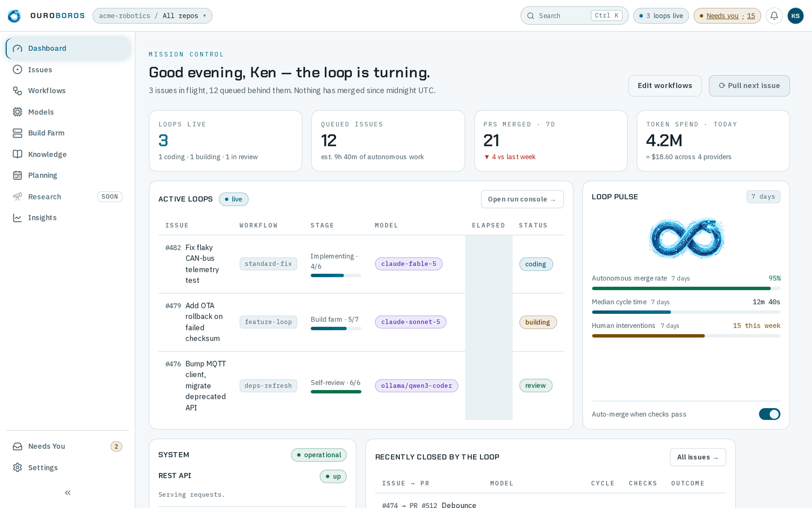The height and width of the screenshot is (508, 812).
Task: Click the Pull next issue button
Action: (x=749, y=86)
